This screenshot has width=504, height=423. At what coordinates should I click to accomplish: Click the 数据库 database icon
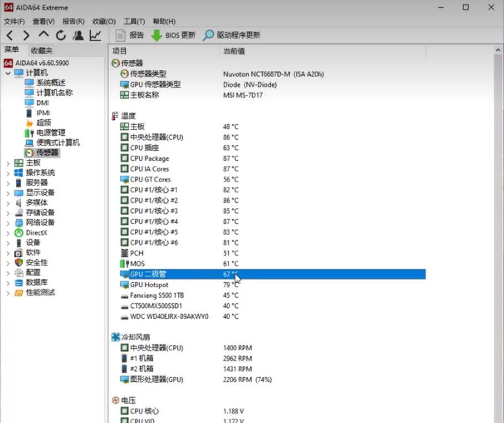click(x=19, y=282)
